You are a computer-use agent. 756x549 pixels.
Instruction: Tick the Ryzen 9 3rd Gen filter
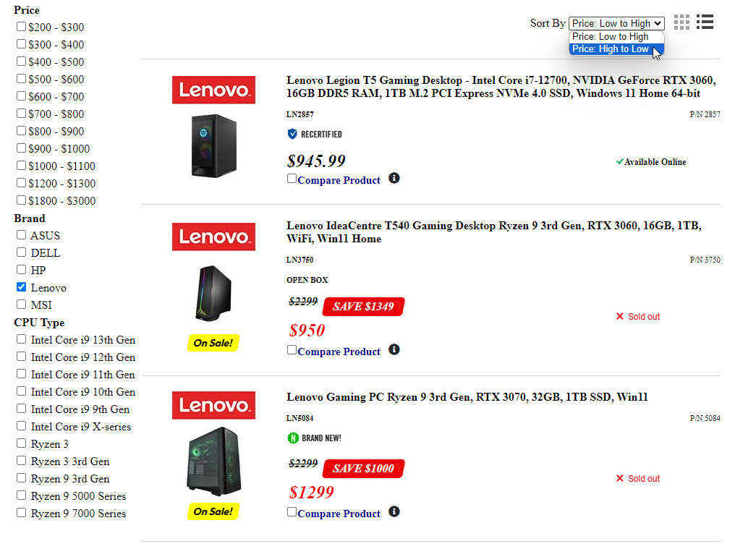(22, 478)
